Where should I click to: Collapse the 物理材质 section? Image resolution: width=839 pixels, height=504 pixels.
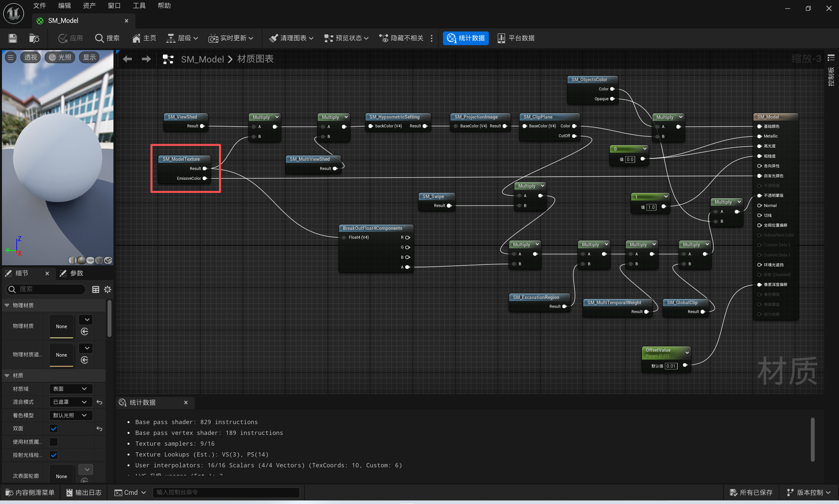(7, 305)
